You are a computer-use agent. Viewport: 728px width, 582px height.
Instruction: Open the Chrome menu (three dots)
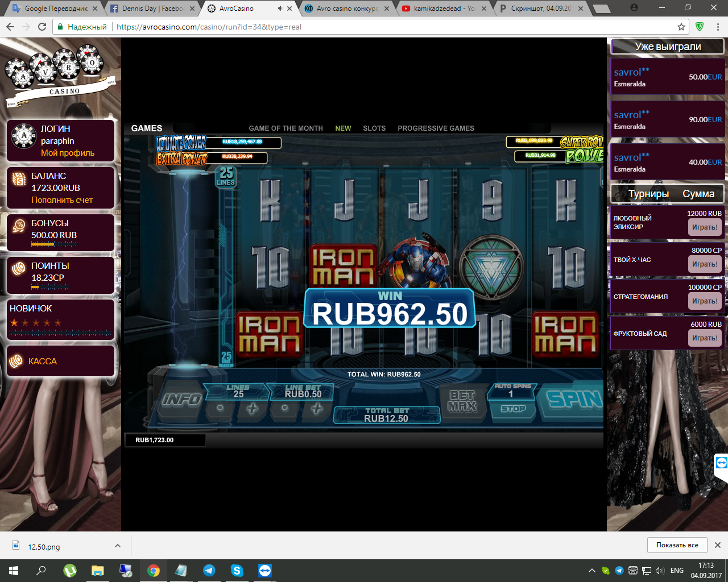(x=718, y=27)
